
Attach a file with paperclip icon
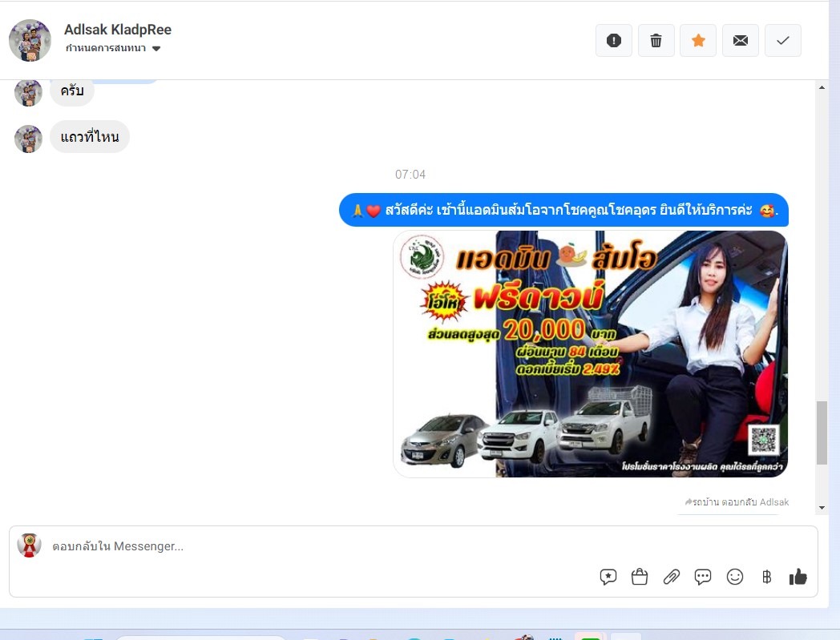(x=672, y=577)
